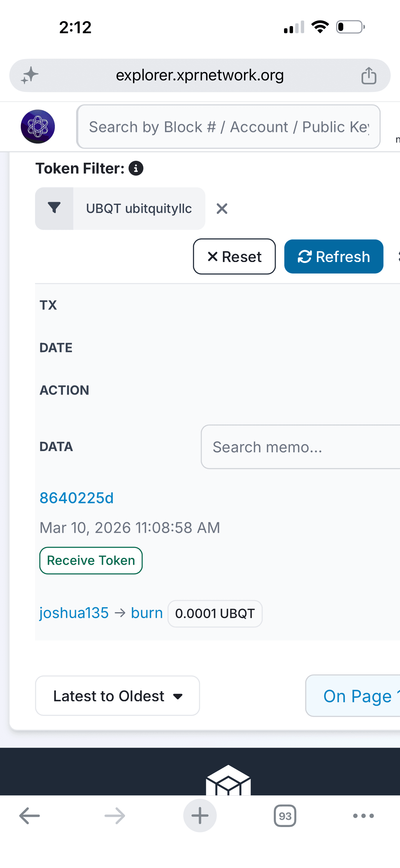The height and width of the screenshot is (868, 400).
Task: Tap the funnel filter icon
Action: (54, 209)
